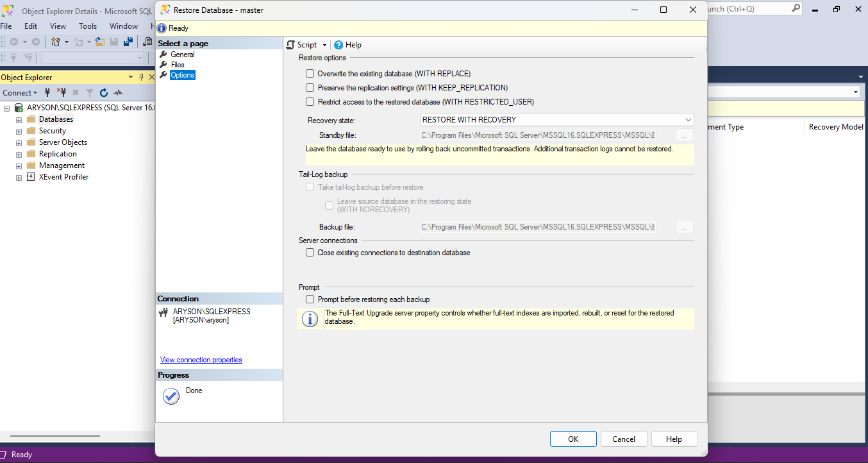The width and height of the screenshot is (868, 463).
Task: Open Activity Monitor waveform icon in Object Explorer
Action: (118, 93)
